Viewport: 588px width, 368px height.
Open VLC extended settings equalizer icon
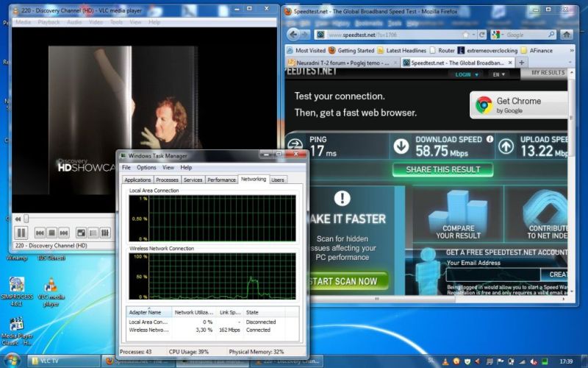pos(105,233)
